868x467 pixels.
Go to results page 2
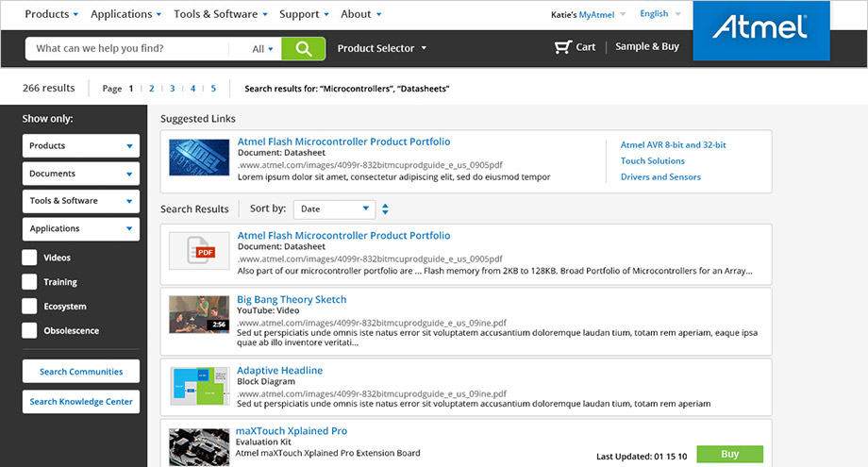[152, 89]
